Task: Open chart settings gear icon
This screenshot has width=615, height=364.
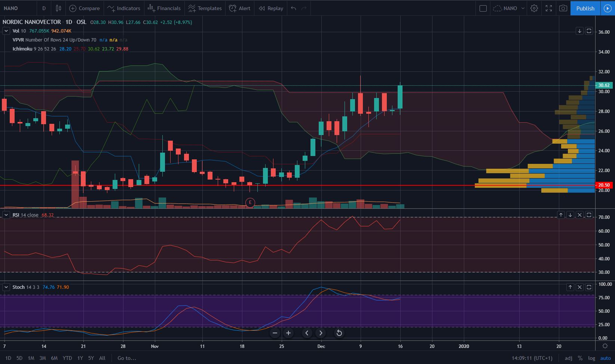Action: pyautogui.click(x=534, y=8)
